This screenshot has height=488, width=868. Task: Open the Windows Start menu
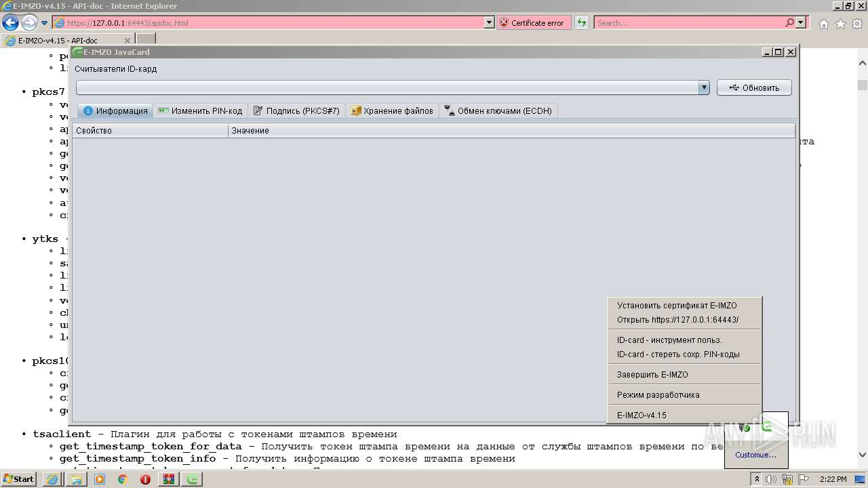tap(18, 479)
